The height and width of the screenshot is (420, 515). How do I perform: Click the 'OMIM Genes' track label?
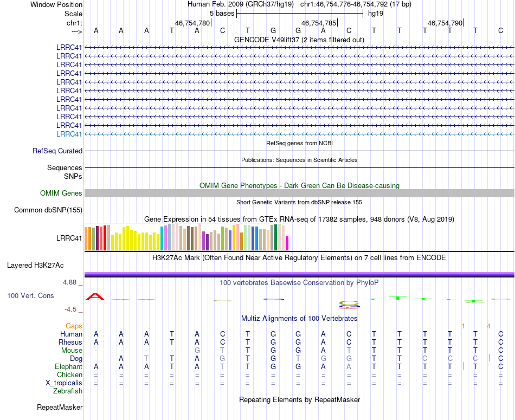tap(61, 193)
